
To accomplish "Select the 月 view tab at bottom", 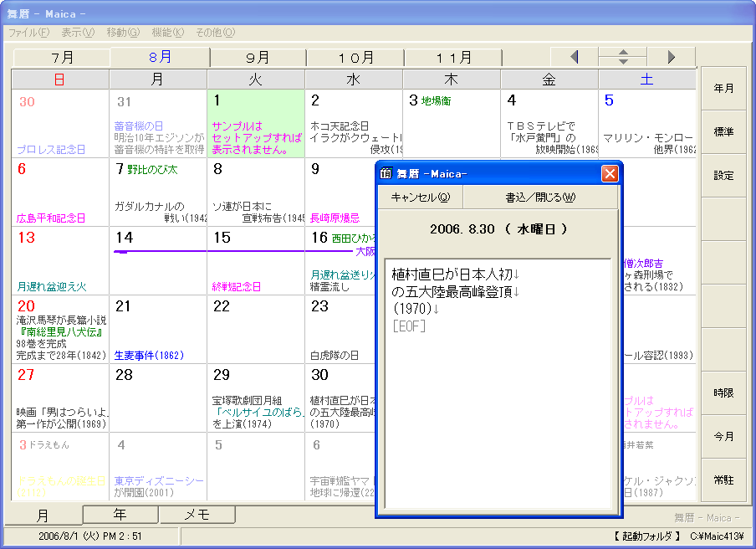I will click(x=43, y=516).
